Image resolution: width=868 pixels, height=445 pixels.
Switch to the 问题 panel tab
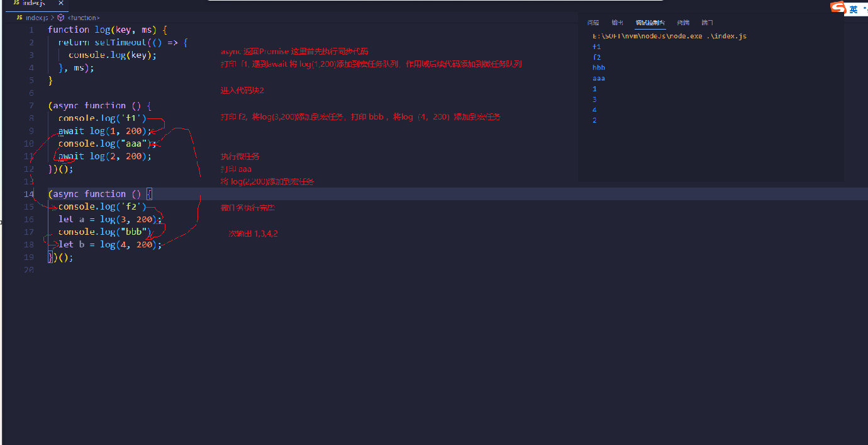593,23
